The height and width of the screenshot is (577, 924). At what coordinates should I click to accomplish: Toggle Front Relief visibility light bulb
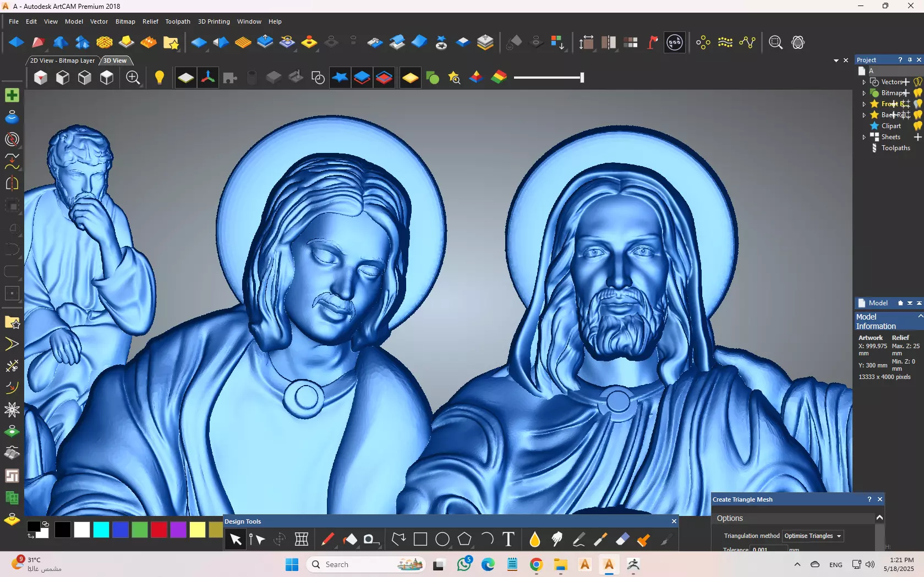click(x=917, y=104)
